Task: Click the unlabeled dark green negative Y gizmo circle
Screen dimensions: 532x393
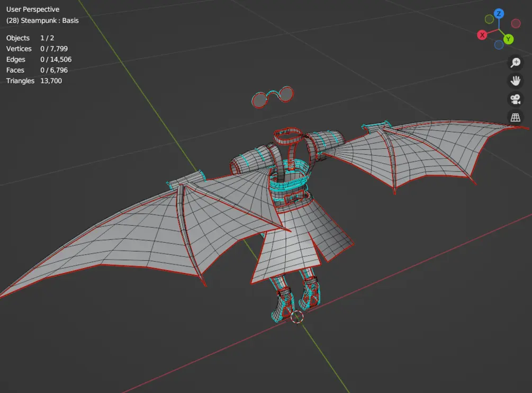Action: 489,19
